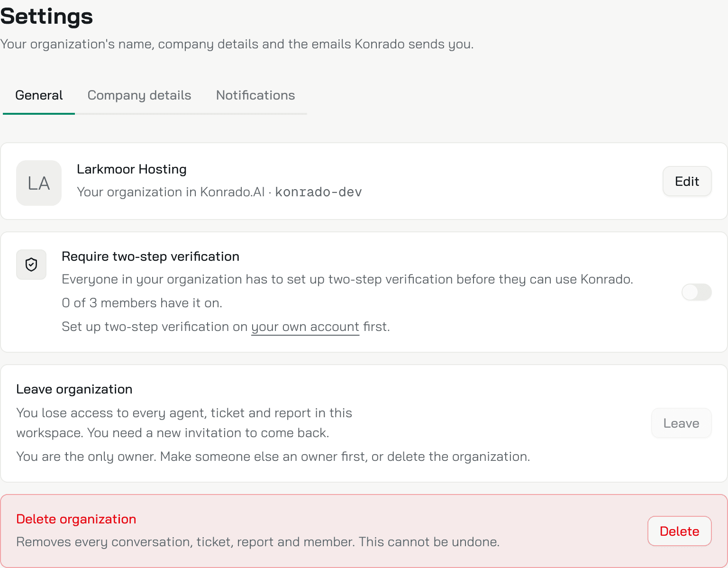The height and width of the screenshot is (568, 728).
Task: Click the 'Delete organization' heading
Action: coord(76,519)
